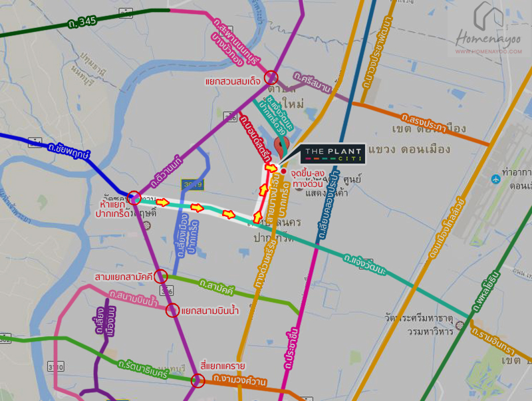Click the red circle at แยกสวนสมเด็จ
Viewport: 532px width, 401px height.
click(271, 77)
